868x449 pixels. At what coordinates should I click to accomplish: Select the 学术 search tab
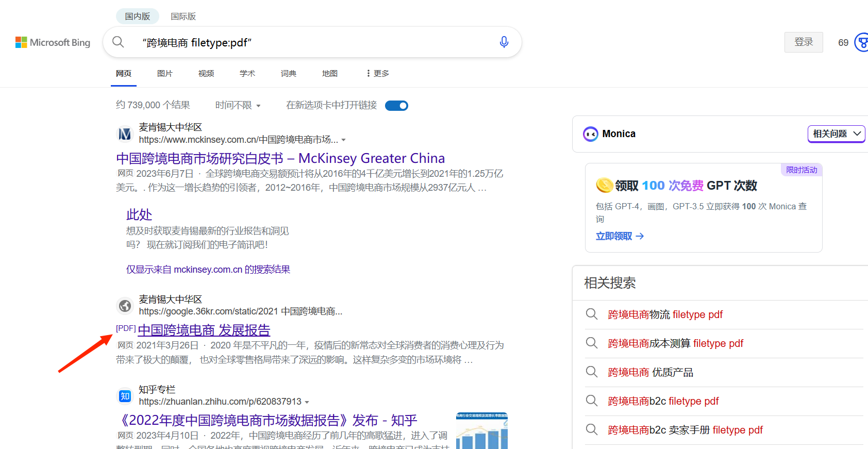point(247,74)
